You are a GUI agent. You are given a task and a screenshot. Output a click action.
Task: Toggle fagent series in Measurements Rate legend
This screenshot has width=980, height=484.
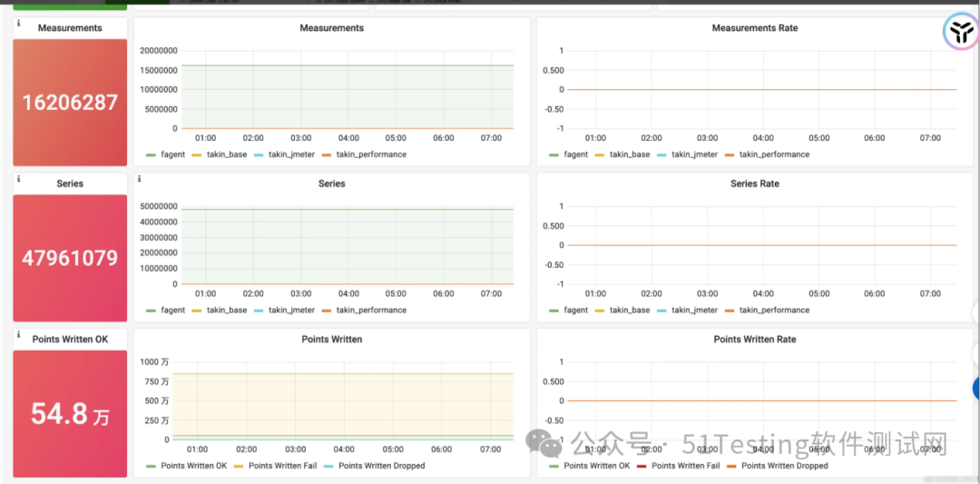pyautogui.click(x=575, y=154)
